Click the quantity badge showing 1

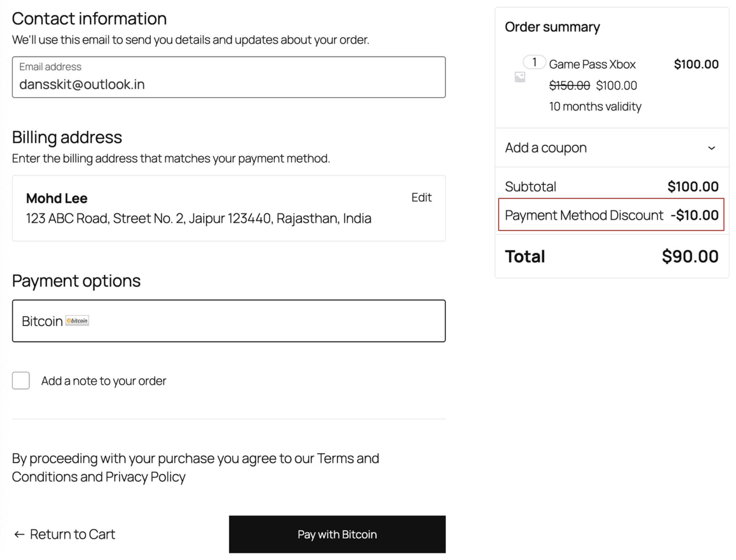coord(534,62)
